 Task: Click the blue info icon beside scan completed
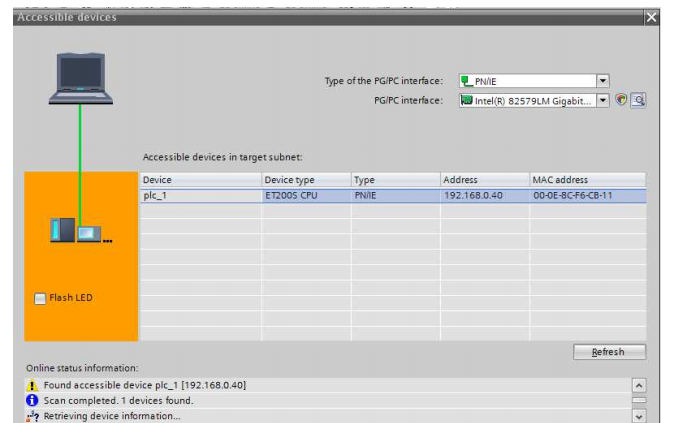click(x=33, y=400)
